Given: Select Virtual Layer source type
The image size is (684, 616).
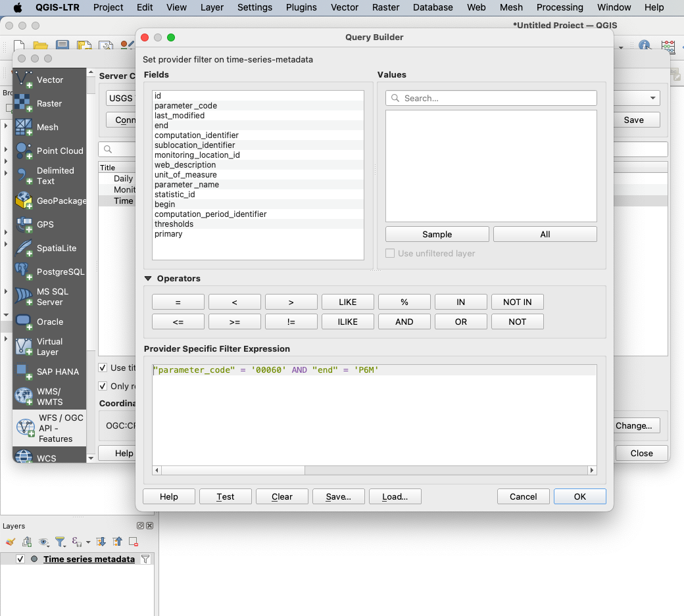Looking at the screenshot, I should pyautogui.click(x=49, y=346).
